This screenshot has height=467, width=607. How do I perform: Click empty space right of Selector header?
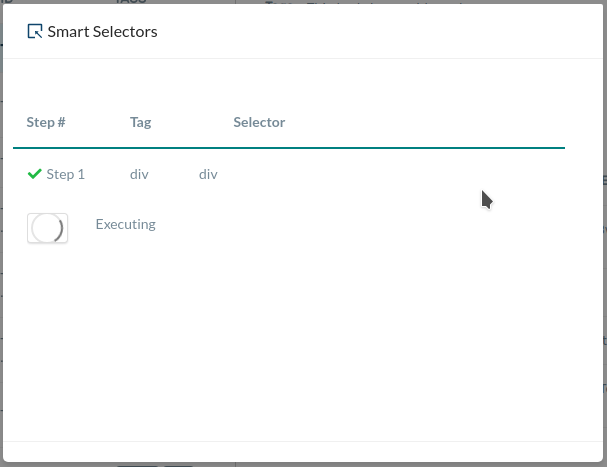(420, 122)
